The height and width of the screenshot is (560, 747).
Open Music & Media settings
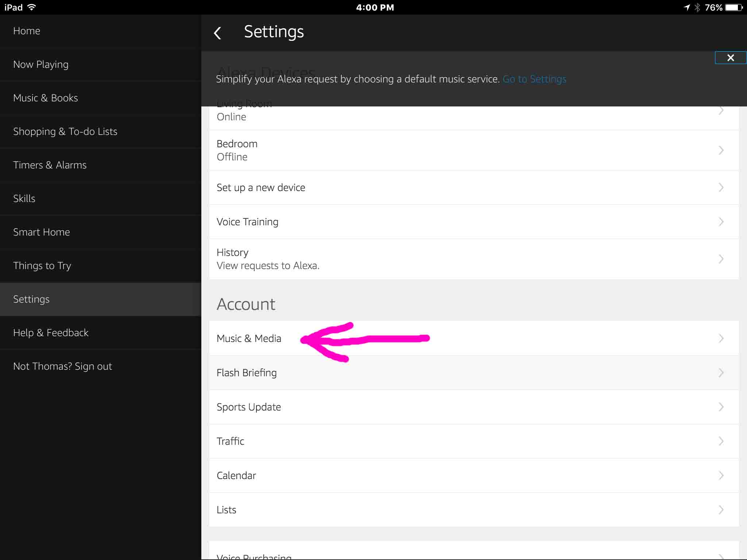(x=474, y=338)
